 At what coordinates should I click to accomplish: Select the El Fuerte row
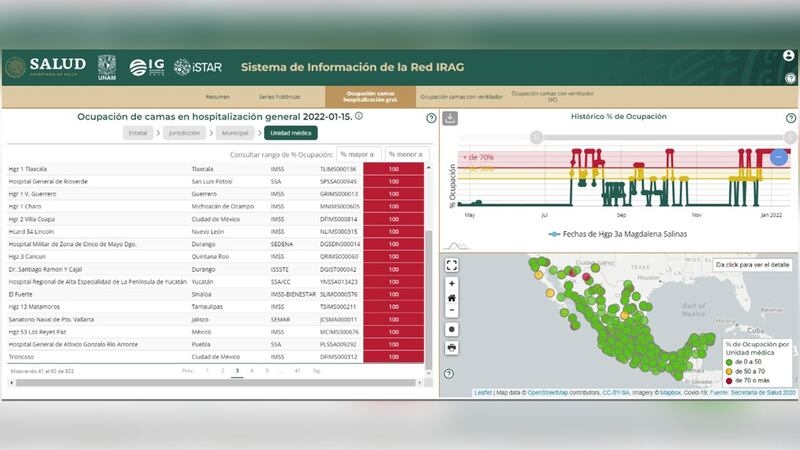pyautogui.click(x=216, y=294)
